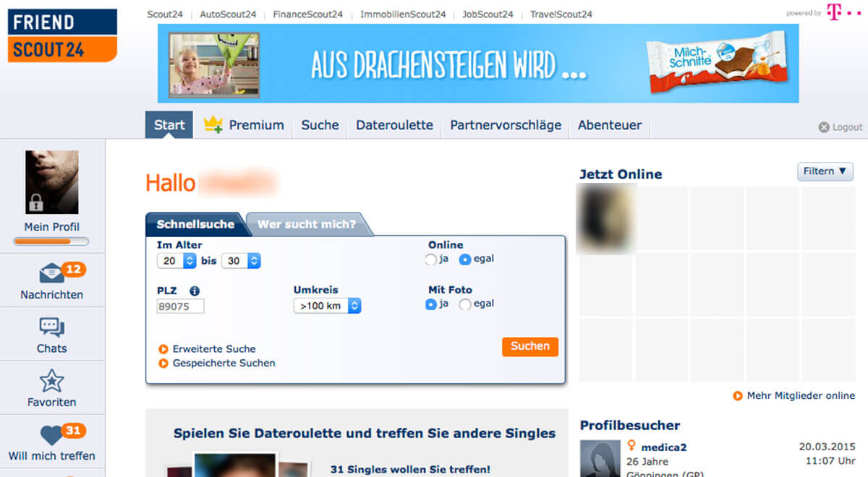Click arrow icon beside Mehr Mitglieder online
Screen dimensions: 868x477
coord(738,396)
